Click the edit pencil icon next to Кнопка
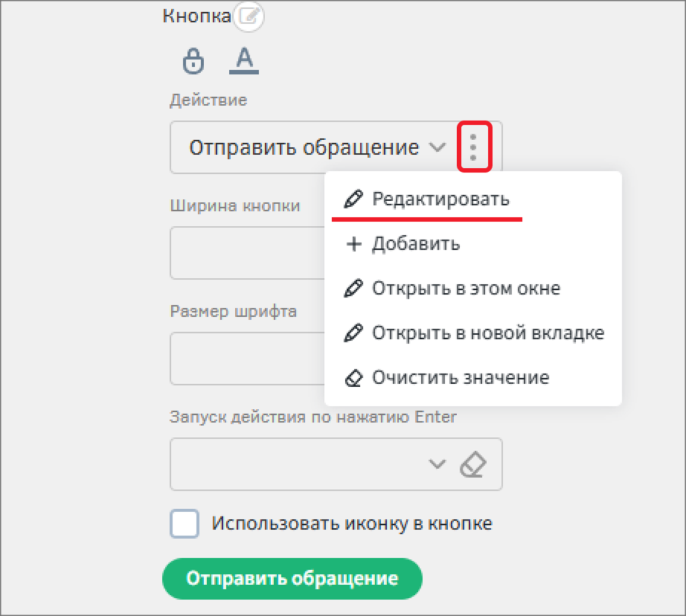The height and width of the screenshot is (616, 686). click(x=249, y=16)
